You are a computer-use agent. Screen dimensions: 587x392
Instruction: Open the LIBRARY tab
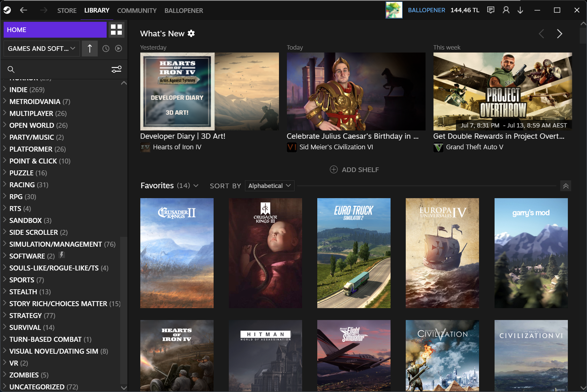(x=97, y=11)
